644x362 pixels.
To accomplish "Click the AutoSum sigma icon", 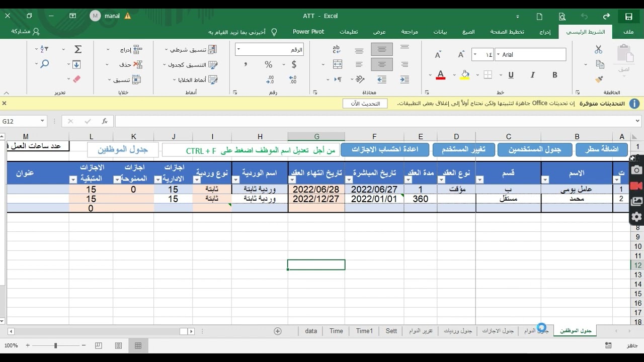I will tap(78, 49).
